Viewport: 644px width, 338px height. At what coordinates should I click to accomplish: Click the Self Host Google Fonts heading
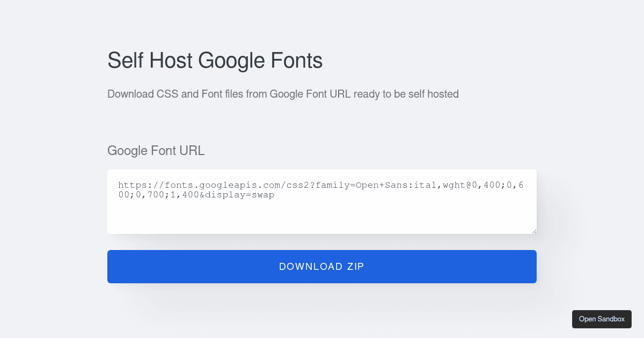click(x=215, y=61)
